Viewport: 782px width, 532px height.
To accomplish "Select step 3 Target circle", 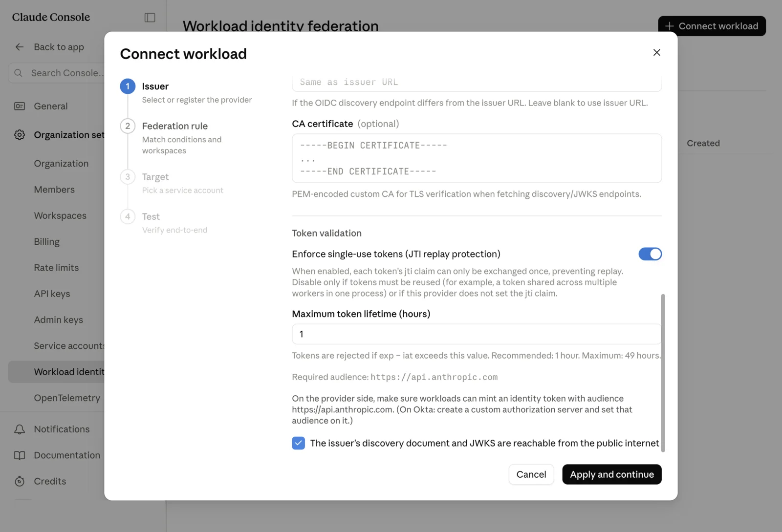I will (x=128, y=177).
